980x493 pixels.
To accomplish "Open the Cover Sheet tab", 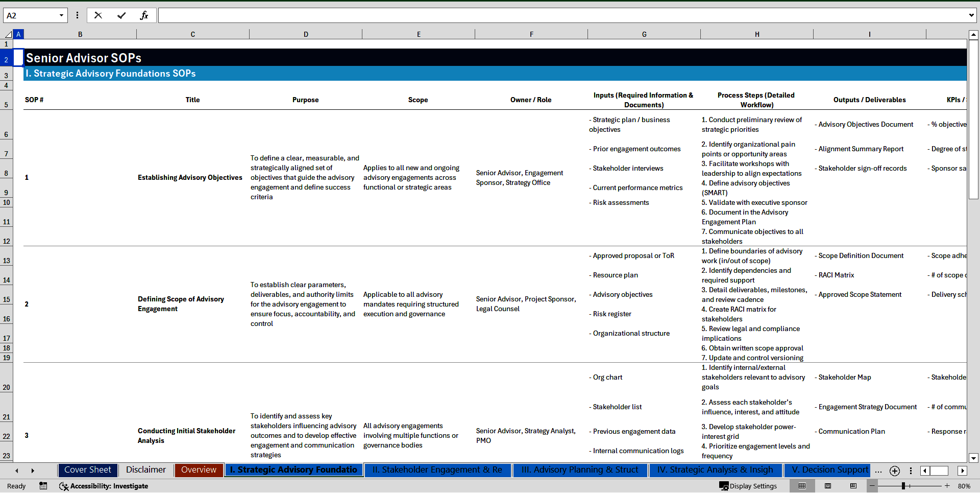I will point(87,470).
